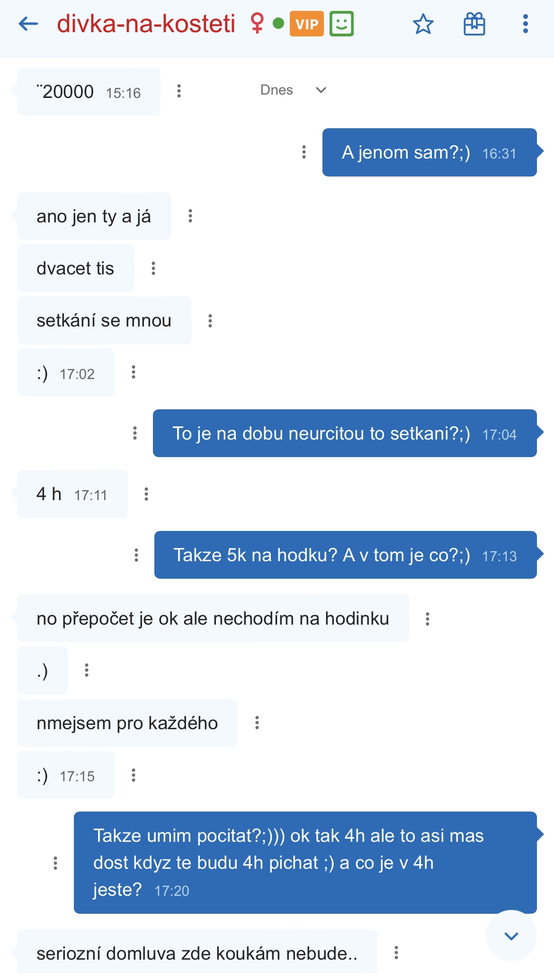Open options beside "ano jen ty a já"
This screenshot has height=980, width=554.
point(190,216)
